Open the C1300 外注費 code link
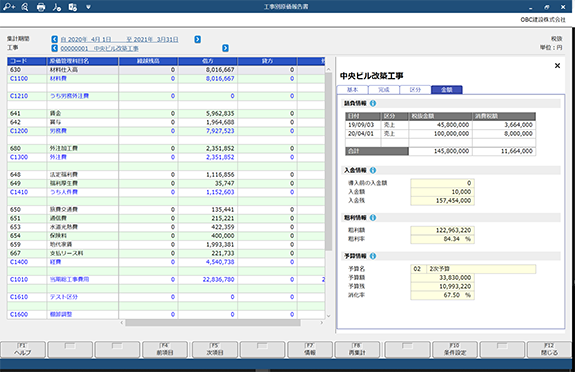This screenshot has height=372, width=575. click(19, 157)
